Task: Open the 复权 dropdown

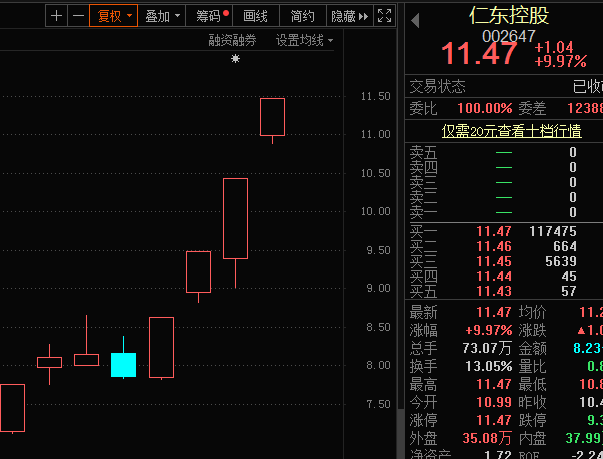Action: tap(113, 16)
